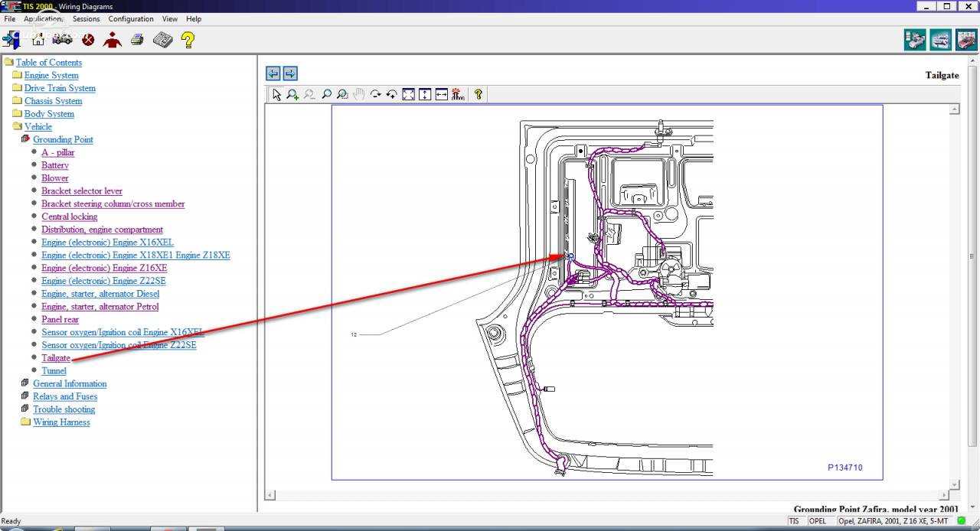Click the diagram vertical scrollbar down arrow
This screenshot has width=980, height=531.
pyautogui.click(x=954, y=485)
